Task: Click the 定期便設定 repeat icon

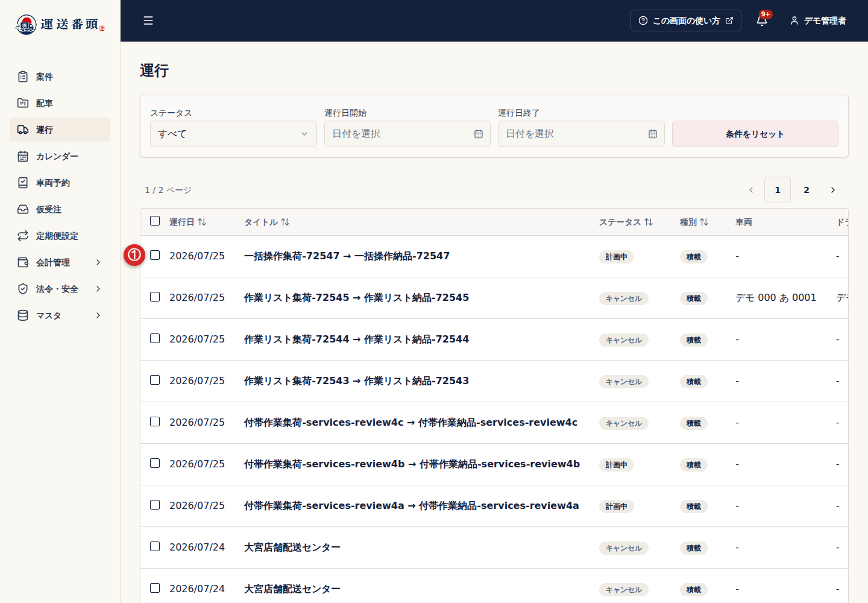Action: [23, 236]
